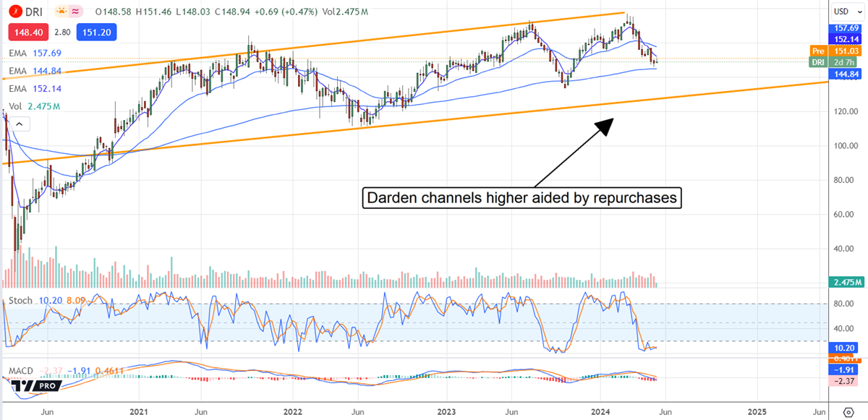Select the EMA 157.69 indicator legend
868x420 pixels.
click(x=35, y=53)
